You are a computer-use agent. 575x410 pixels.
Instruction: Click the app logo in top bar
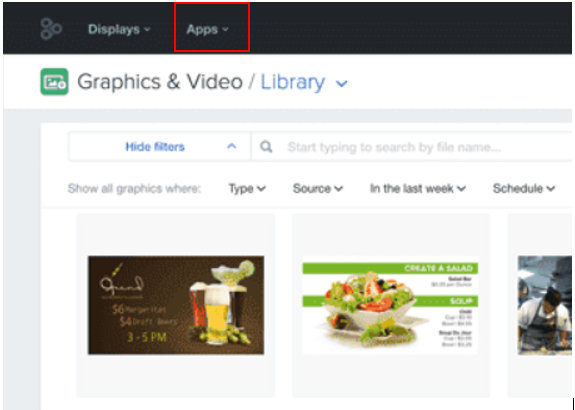coord(51,29)
